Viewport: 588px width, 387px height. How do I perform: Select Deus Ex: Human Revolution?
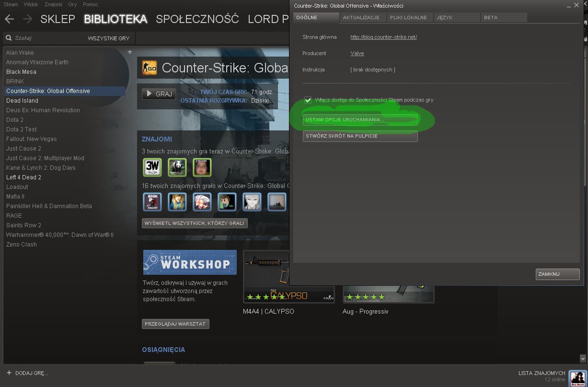click(x=43, y=110)
